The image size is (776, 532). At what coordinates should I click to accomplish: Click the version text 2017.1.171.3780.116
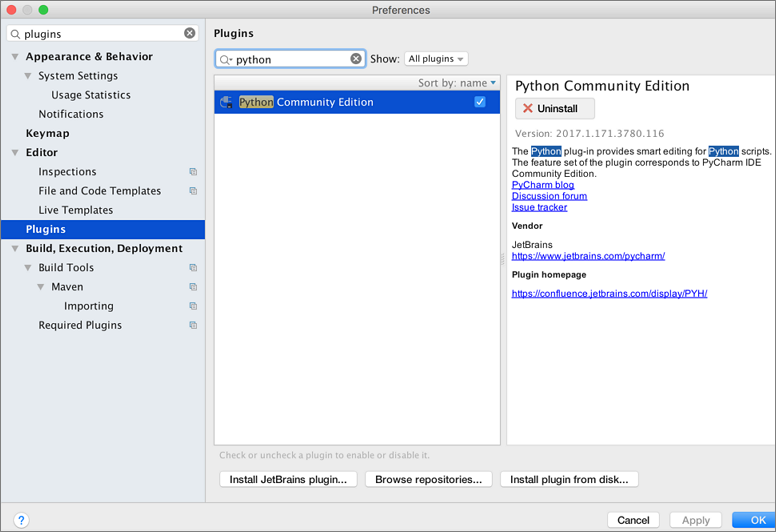pyautogui.click(x=610, y=134)
